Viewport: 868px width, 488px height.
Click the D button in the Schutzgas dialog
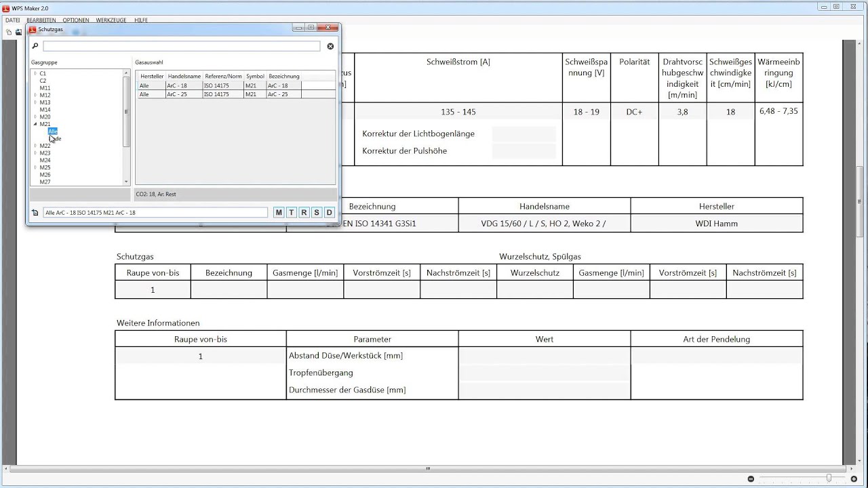[330, 213]
